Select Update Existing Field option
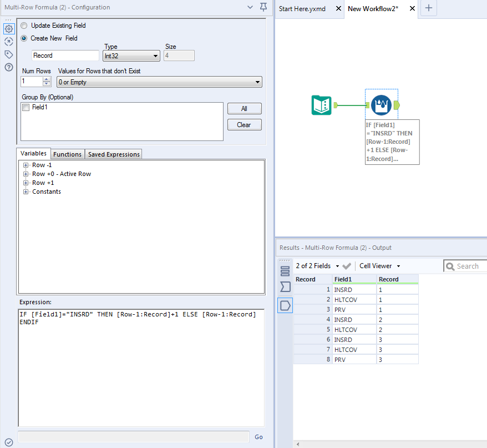This screenshot has height=448, width=487. [x=24, y=26]
